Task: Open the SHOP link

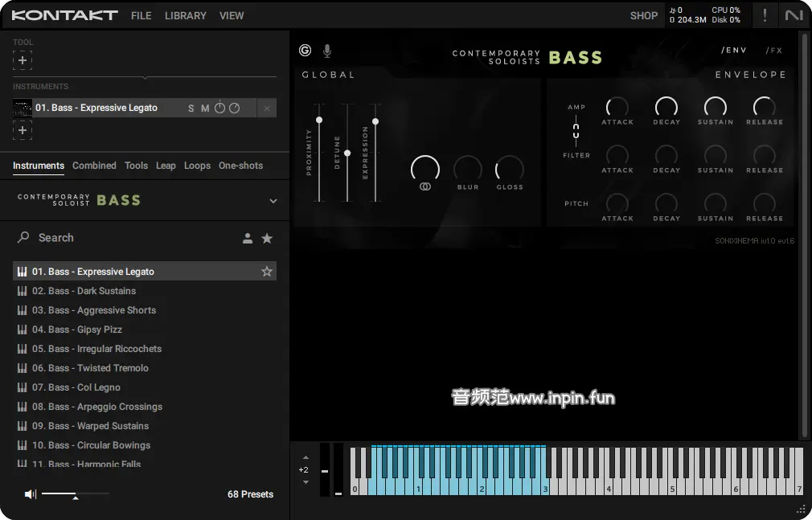Action: point(643,15)
